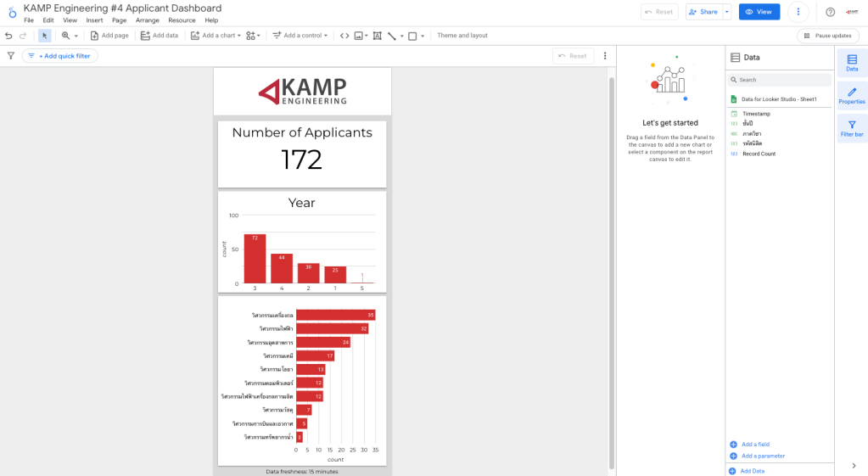Click the undo arrow in toolbar
Viewport: 868px width, 476px height.
point(8,36)
